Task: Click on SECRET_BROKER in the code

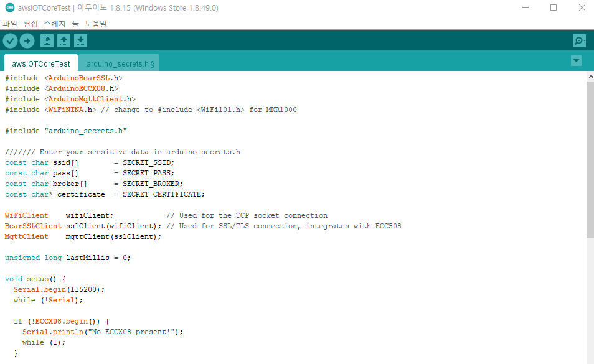Action: pos(151,184)
